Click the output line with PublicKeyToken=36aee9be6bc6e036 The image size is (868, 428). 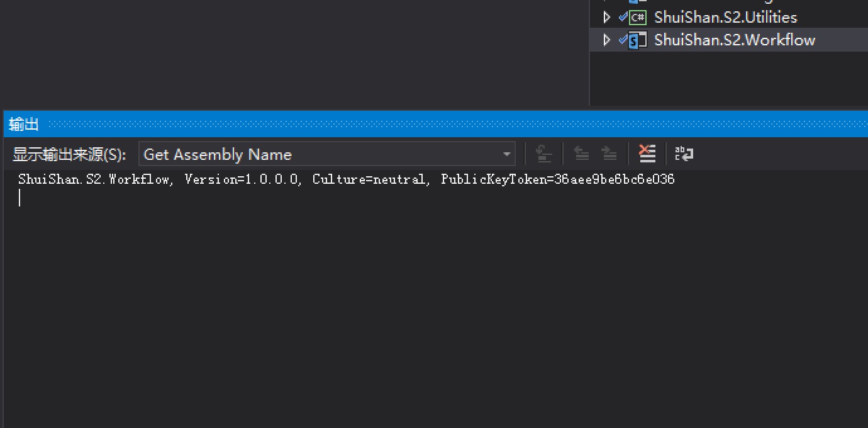pyautogui.click(x=346, y=179)
